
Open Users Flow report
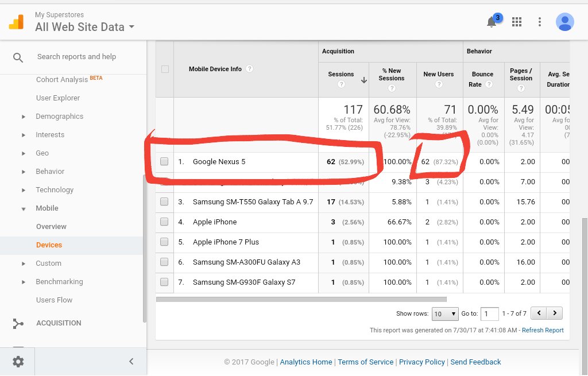click(54, 300)
